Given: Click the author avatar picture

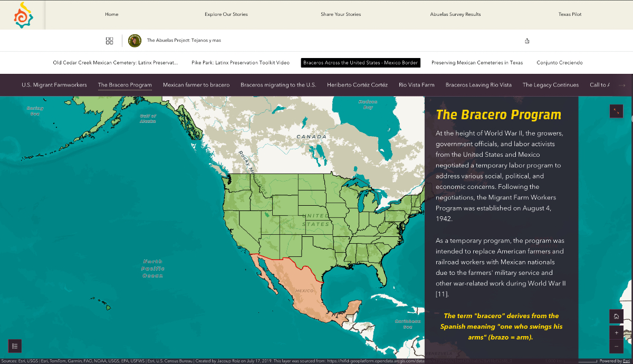Looking at the screenshot, I should 135,40.
